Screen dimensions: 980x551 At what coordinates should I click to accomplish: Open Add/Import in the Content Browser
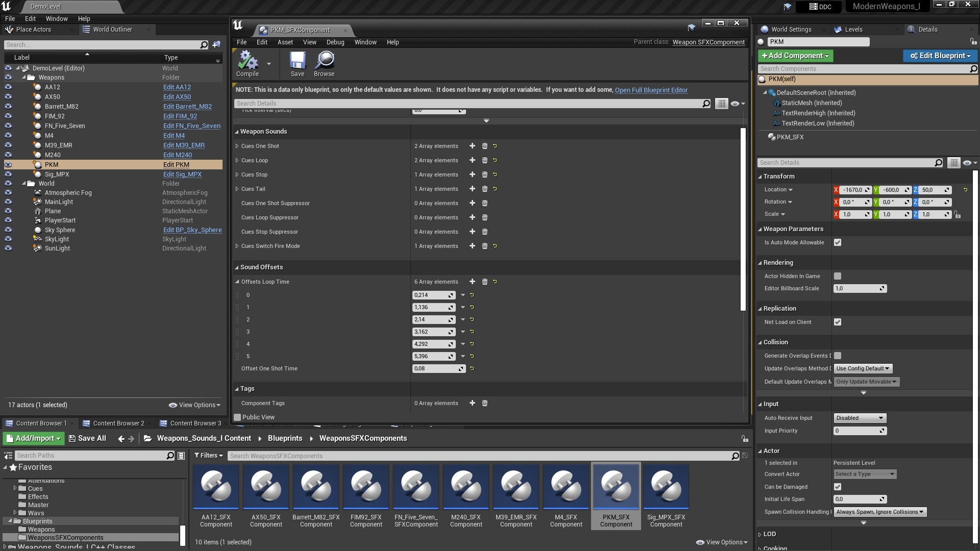(x=33, y=438)
